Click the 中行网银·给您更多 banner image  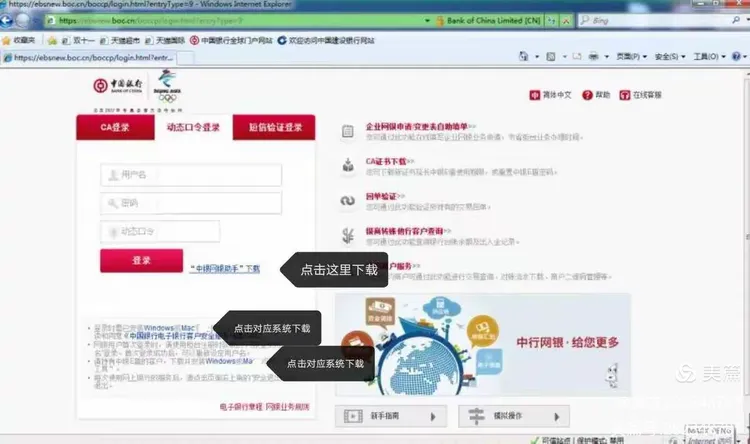[x=483, y=345]
